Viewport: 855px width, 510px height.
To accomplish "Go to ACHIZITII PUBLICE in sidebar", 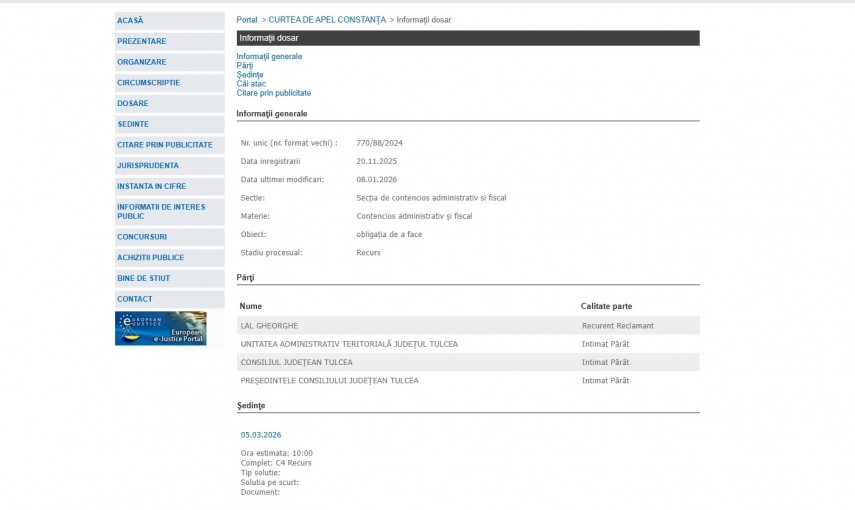I will click(x=150, y=258).
